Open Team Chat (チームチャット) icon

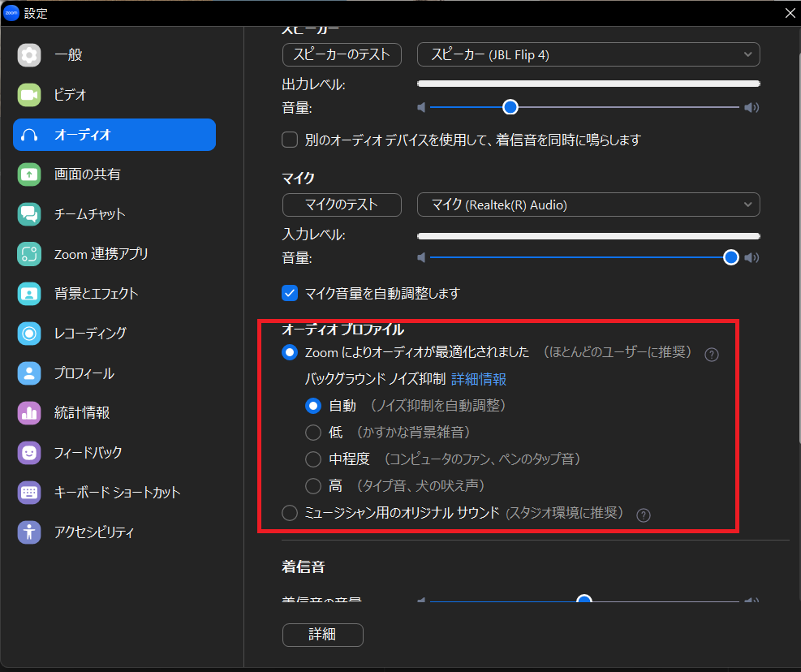click(x=29, y=214)
